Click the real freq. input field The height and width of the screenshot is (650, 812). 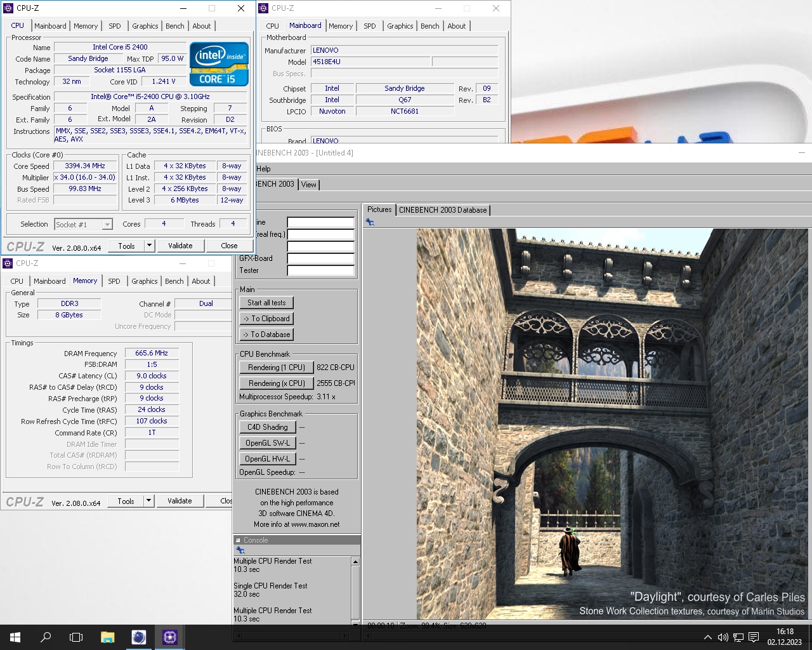coord(320,234)
